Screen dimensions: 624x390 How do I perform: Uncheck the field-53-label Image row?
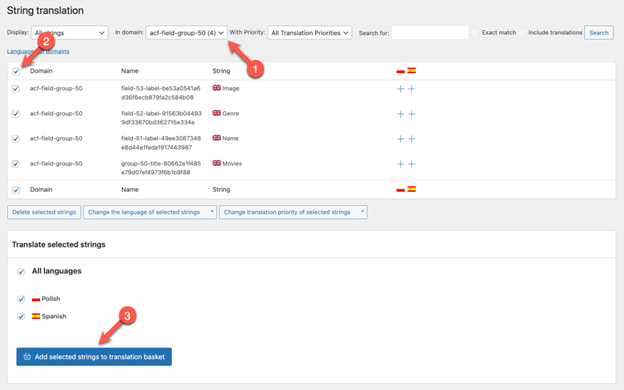[16, 89]
